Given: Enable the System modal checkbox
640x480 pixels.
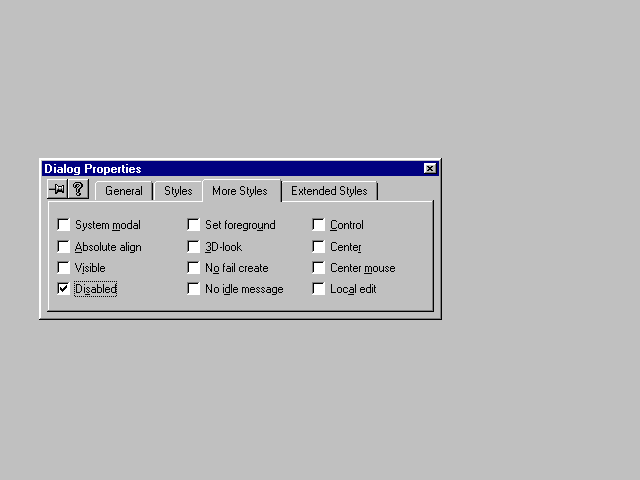Looking at the screenshot, I should (x=64, y=225).
